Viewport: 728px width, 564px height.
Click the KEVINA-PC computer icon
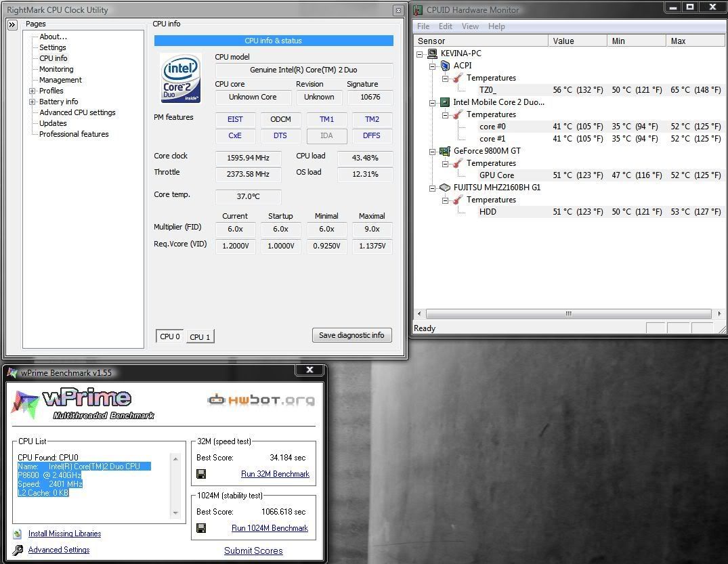(x=432, y=53)
